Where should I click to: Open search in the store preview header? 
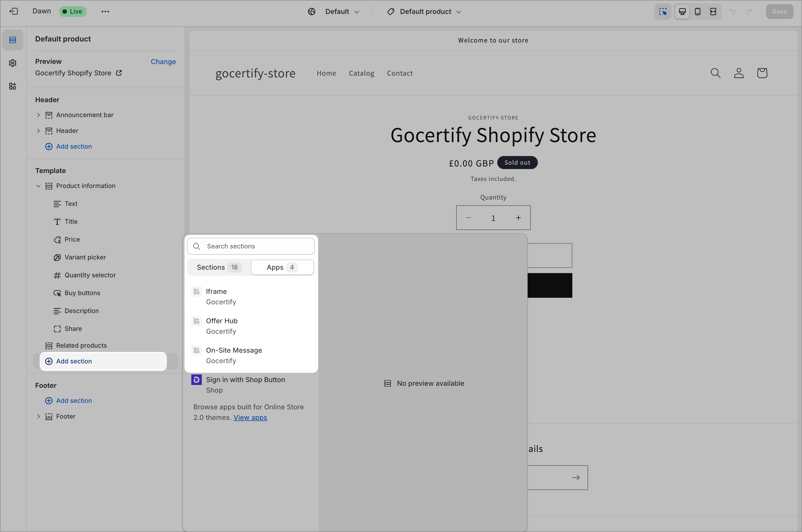(716, 73)
